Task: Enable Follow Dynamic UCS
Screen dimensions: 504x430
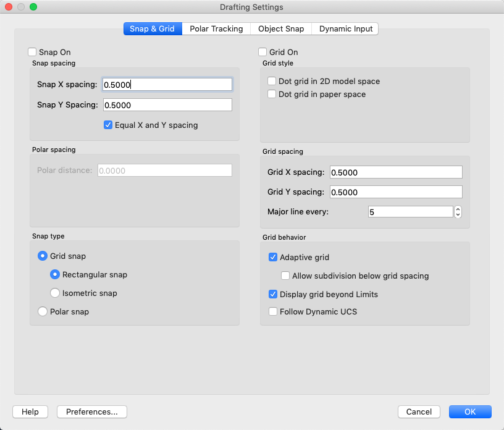Action: click(x=273, y=311)
